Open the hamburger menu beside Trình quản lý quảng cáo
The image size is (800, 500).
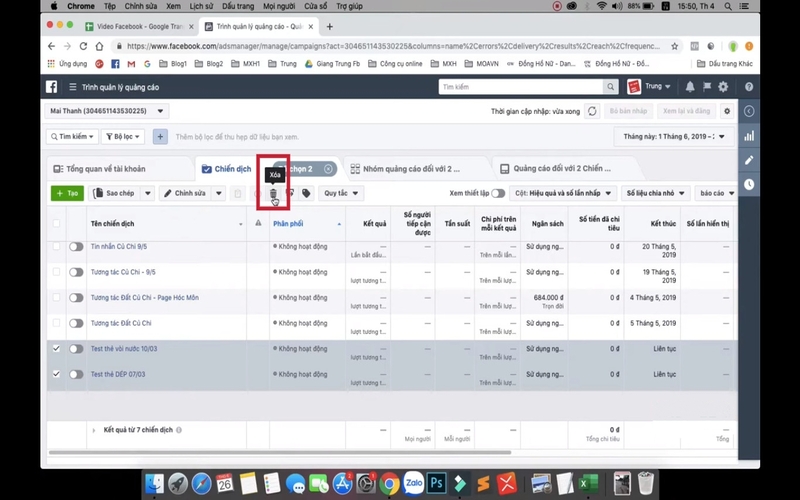click(72, 87)
